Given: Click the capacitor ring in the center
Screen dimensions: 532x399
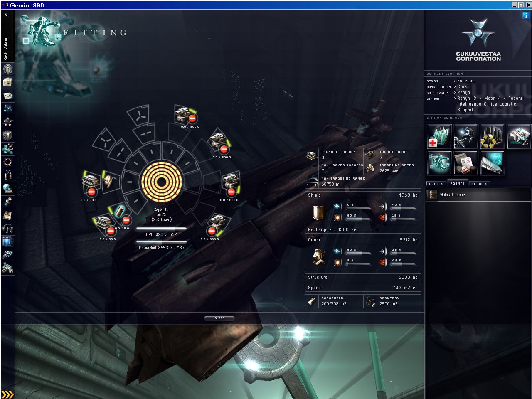Looking at the screenshot, I should [x=162, y=181].
